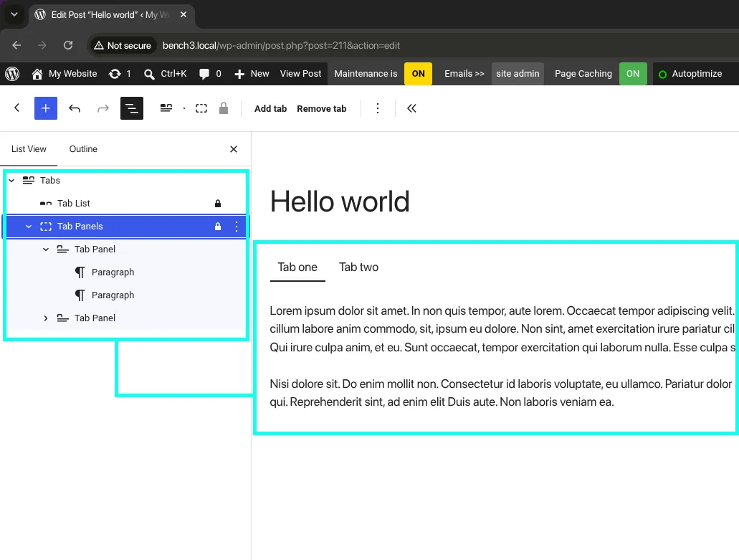This screenshot has height=560, width=739.
Task: Click the Tab Panels block icon in toolbar
Action: pyautogui.click(x=201, y=108)
